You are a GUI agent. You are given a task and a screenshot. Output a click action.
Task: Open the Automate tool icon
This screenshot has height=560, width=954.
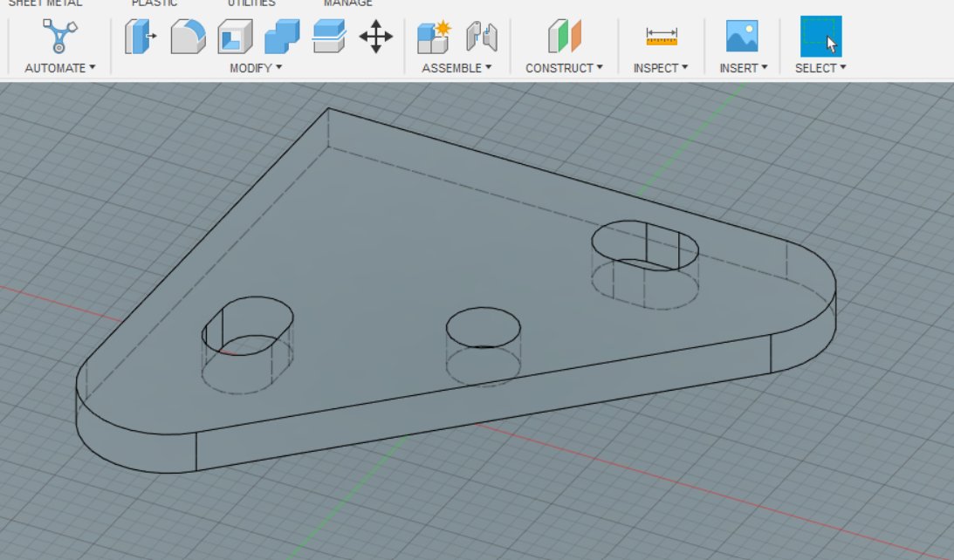click(59, 37)
